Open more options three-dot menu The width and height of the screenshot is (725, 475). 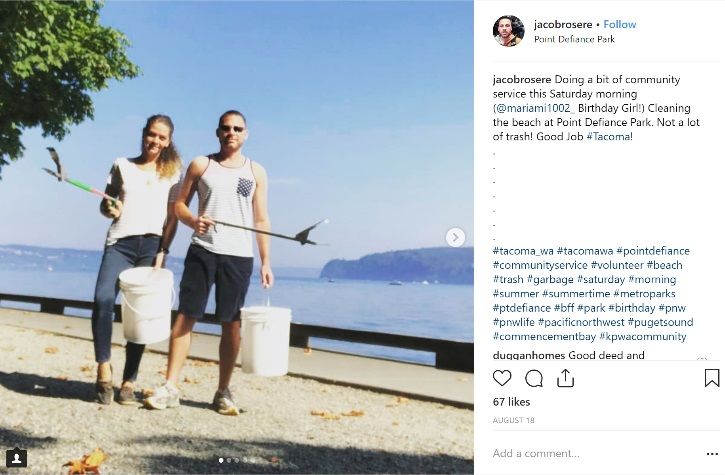(713, 454)
